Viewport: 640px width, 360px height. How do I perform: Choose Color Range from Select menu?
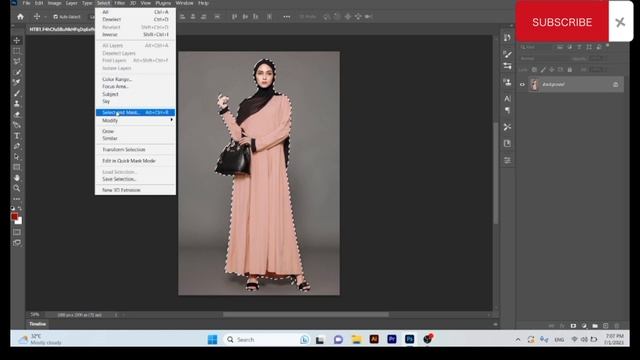(136, 79)
